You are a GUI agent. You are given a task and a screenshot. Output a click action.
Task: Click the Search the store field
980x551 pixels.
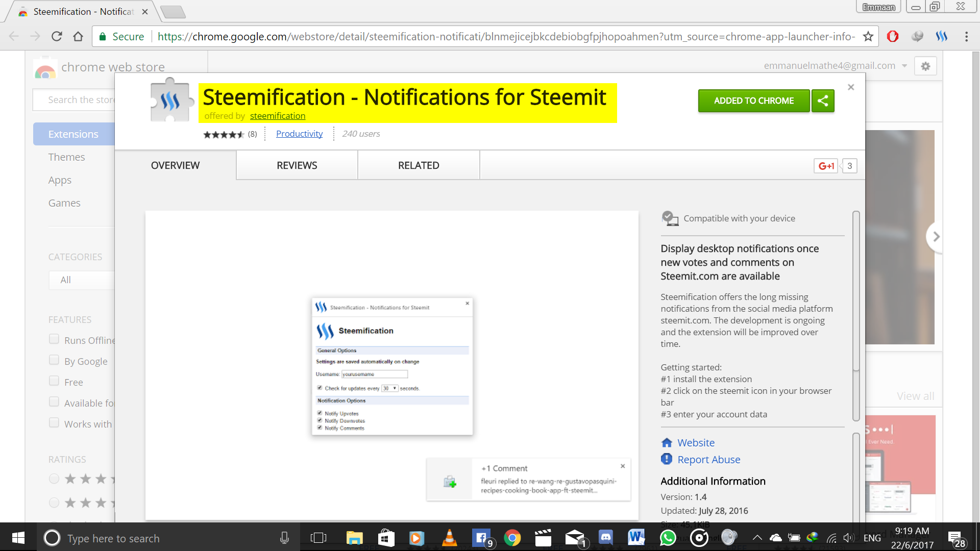74,100
